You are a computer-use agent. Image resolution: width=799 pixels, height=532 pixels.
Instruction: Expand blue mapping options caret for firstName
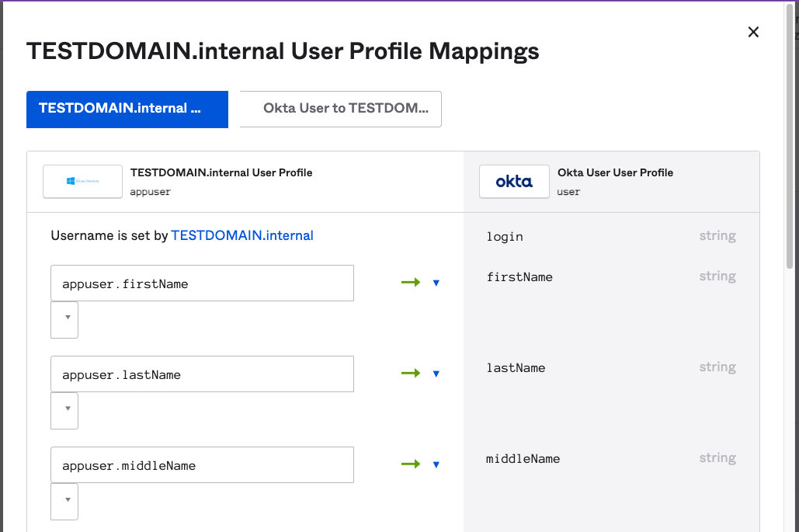(436, 283)
